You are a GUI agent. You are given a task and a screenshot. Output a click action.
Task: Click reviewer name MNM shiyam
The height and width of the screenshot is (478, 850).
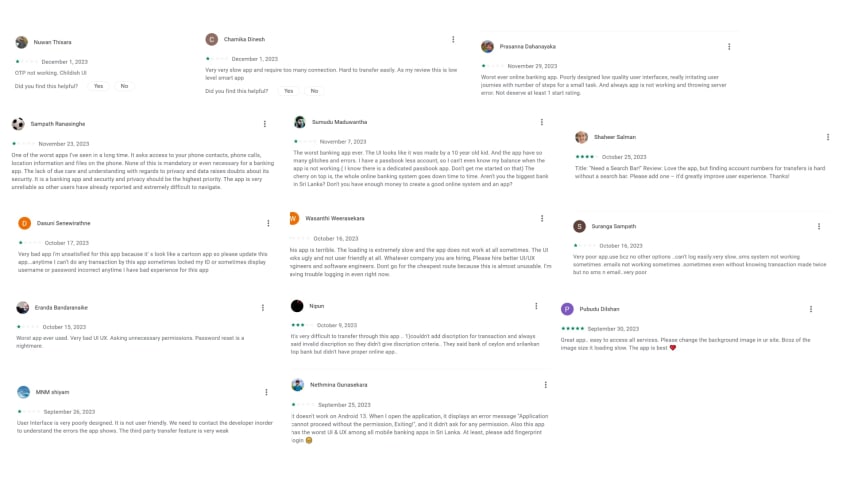52,392
